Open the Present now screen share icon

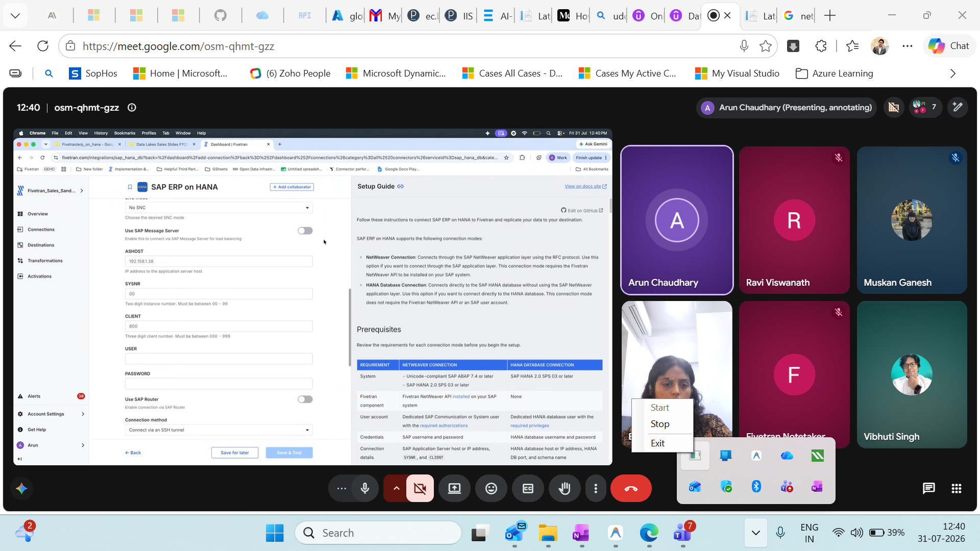pyautogui.click(x=454, y=489)
